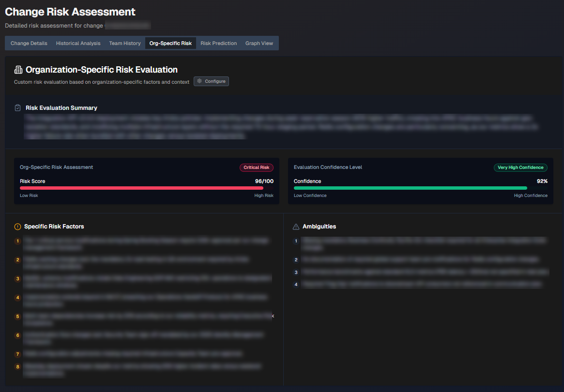
Task: Click the orange alert icon by Specific Risk Factors
Action: click(x=18, y=226)
